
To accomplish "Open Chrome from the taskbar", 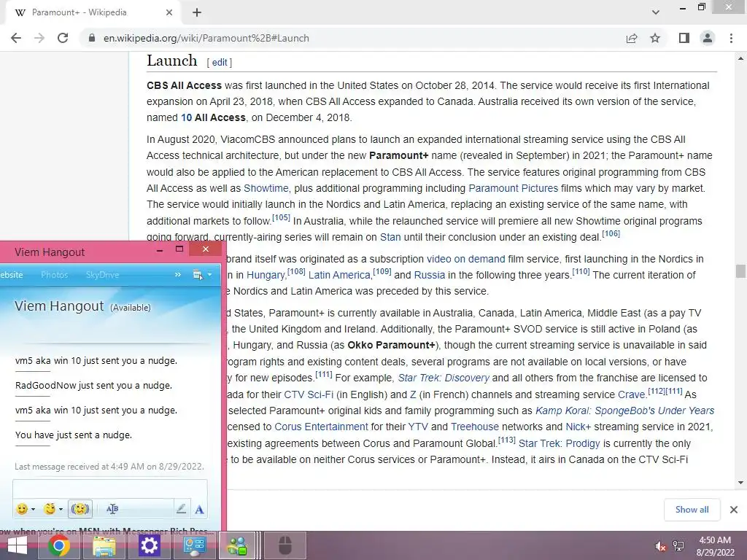I will pyautogui.click(x=59, y=545).
